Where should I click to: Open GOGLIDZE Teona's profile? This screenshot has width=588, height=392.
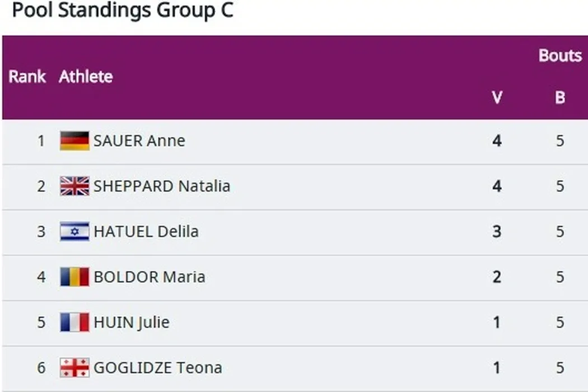[x=157, y=367]
